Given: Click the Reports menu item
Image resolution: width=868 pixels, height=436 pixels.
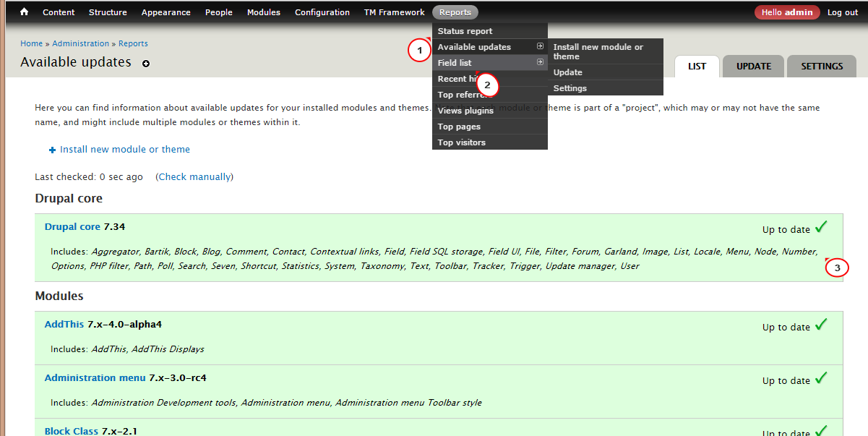Looking at the screenshot, I should coord(455,12).
